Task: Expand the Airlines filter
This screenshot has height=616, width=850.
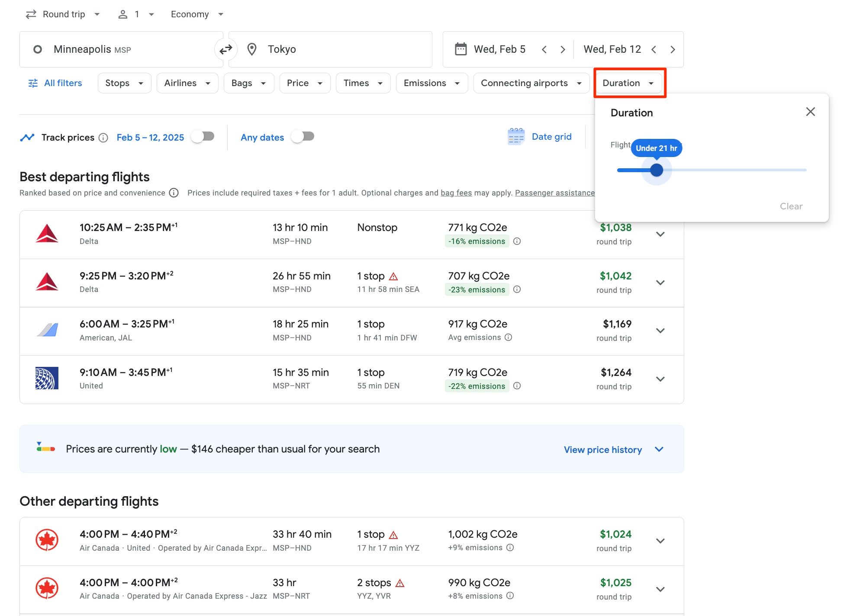Action: [x=187, y=83]
